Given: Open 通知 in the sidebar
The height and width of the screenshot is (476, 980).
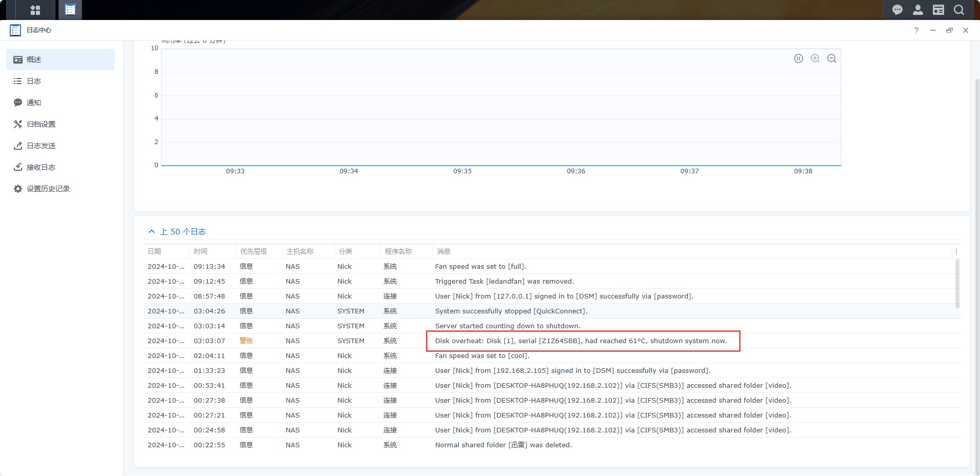Looking at the screenshot, I should [60, 103].
